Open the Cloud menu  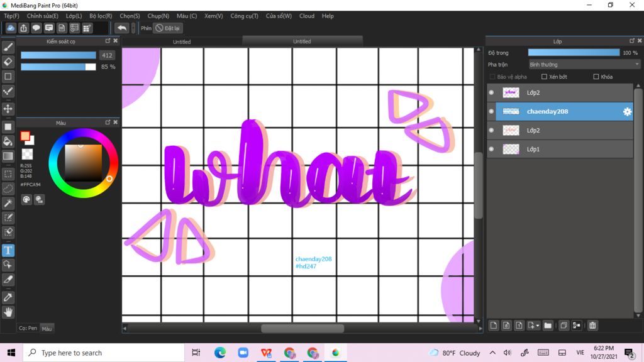[307, 16]
